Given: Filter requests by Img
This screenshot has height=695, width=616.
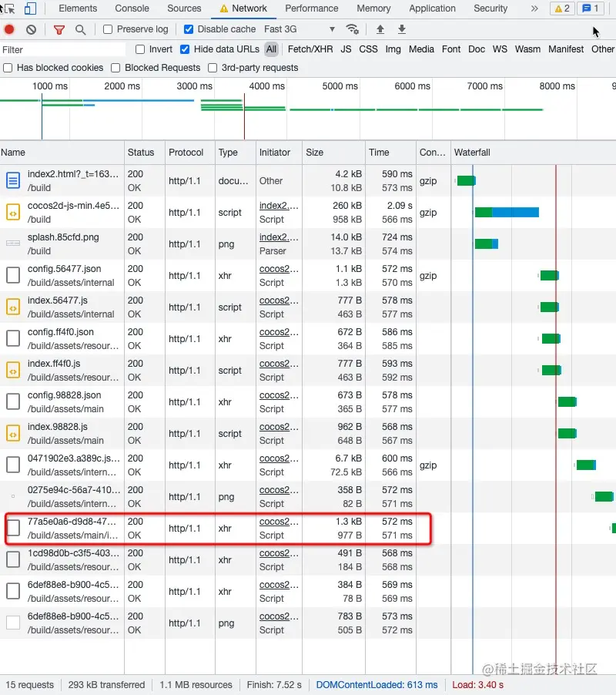Looking at the screenshot, I should click(393, 49).
